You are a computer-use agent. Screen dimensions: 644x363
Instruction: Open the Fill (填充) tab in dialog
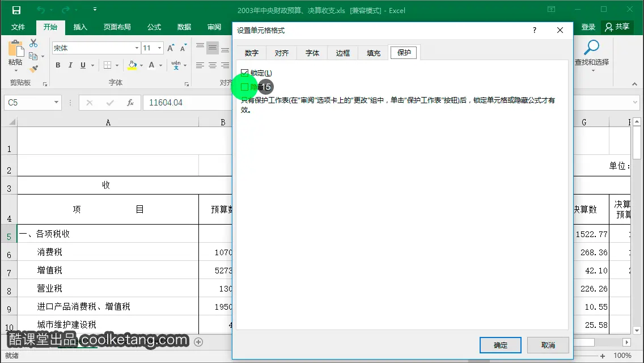click(374, 53)
